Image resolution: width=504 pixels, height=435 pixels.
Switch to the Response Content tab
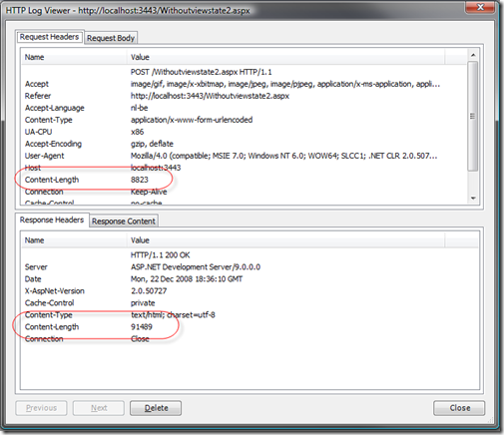(x=124, y=221)
